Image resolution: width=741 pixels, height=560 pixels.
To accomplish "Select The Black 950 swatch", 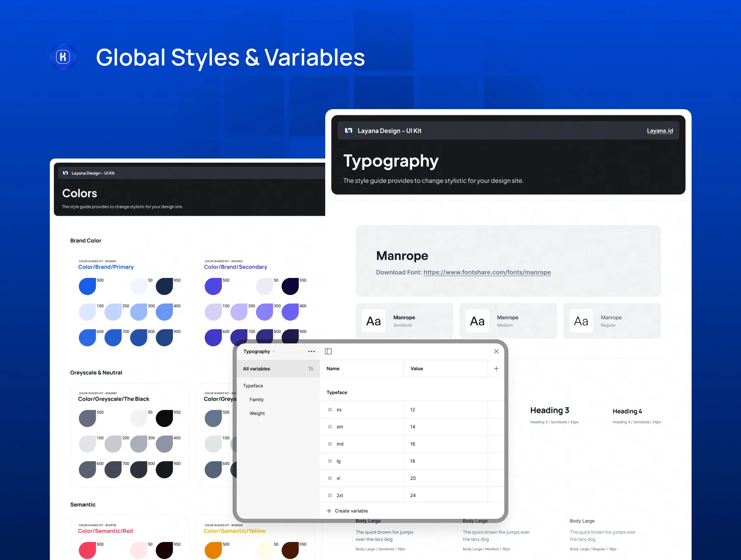I will coord(164,418).
